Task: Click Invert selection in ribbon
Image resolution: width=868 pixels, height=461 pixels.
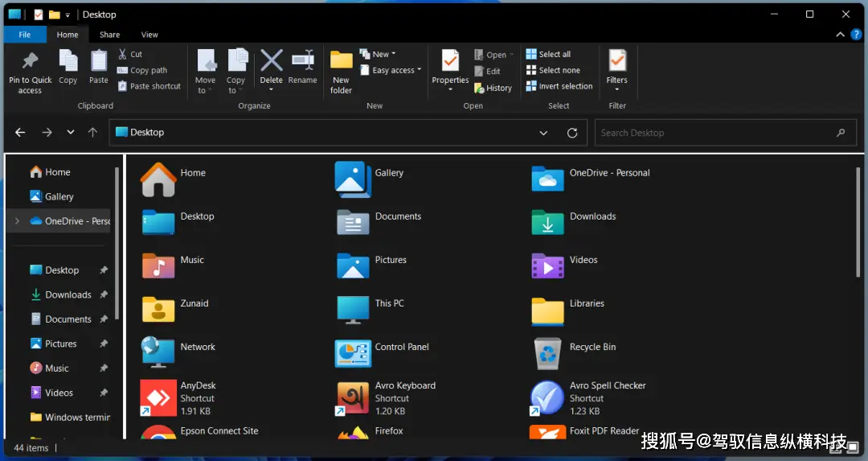Action: point(559,86)
